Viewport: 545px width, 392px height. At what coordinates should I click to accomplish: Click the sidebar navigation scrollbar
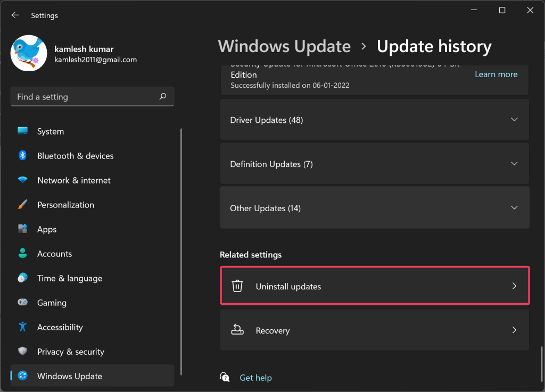coord(181,252)
